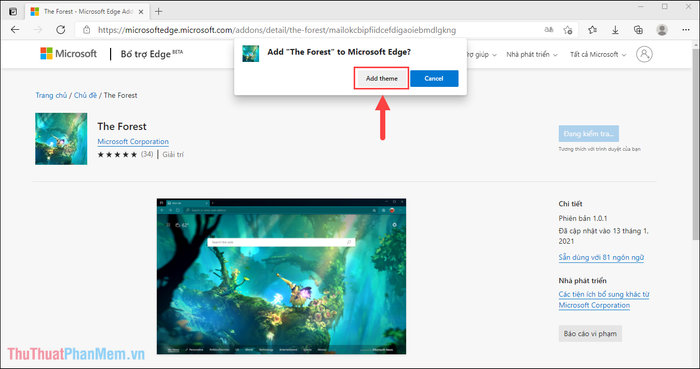The height and width of the screenshot is (369, 700).
Task: Click the page account sign-in icon
Action: tap(644, 54)
